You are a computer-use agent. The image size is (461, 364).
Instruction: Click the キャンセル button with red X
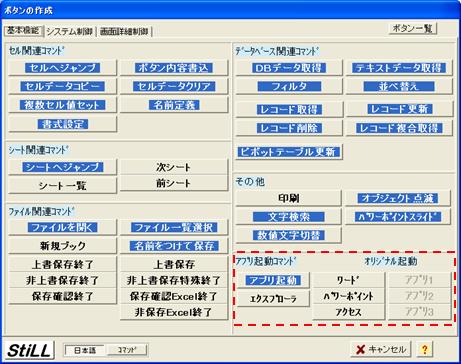(x=381, y=350)
